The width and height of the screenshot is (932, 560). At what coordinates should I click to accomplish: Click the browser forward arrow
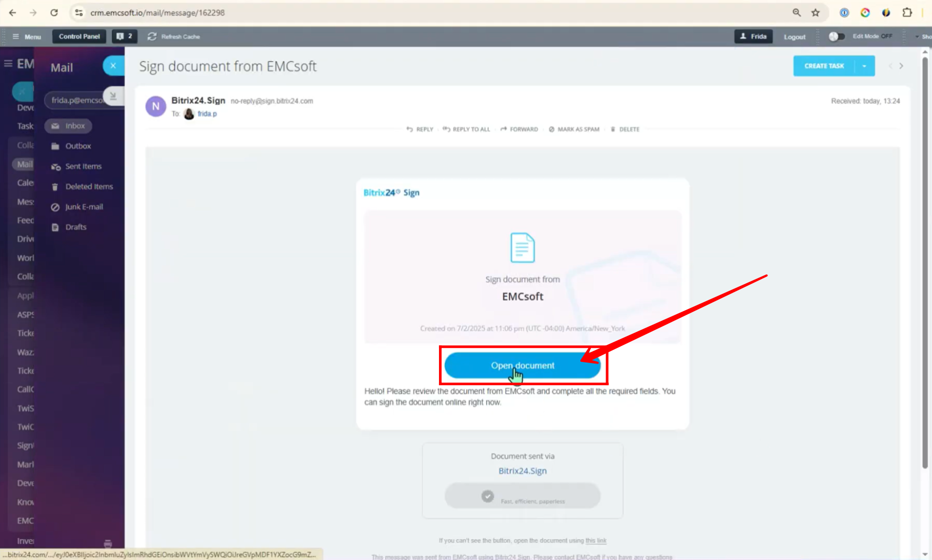click(33, 12)
